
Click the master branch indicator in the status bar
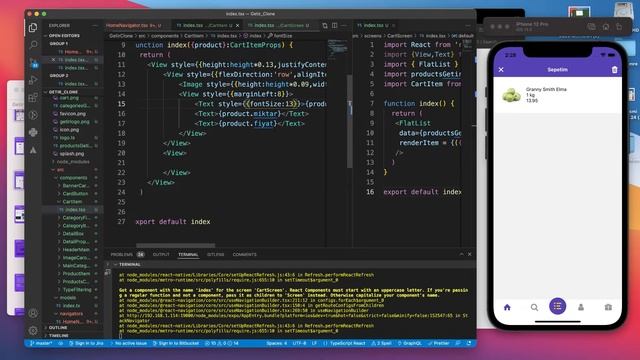point(41,343)
